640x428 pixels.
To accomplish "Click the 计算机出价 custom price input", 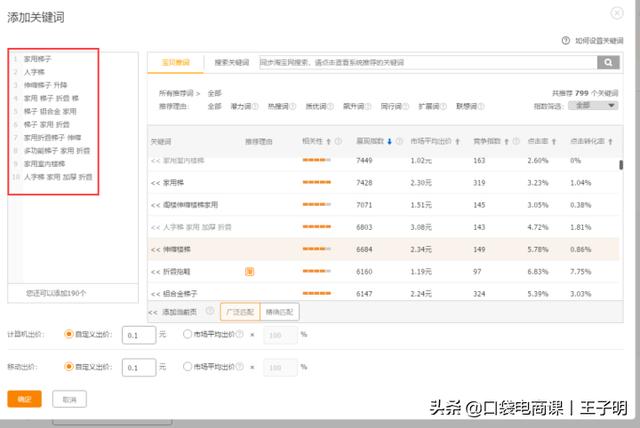I will point(137,335).
